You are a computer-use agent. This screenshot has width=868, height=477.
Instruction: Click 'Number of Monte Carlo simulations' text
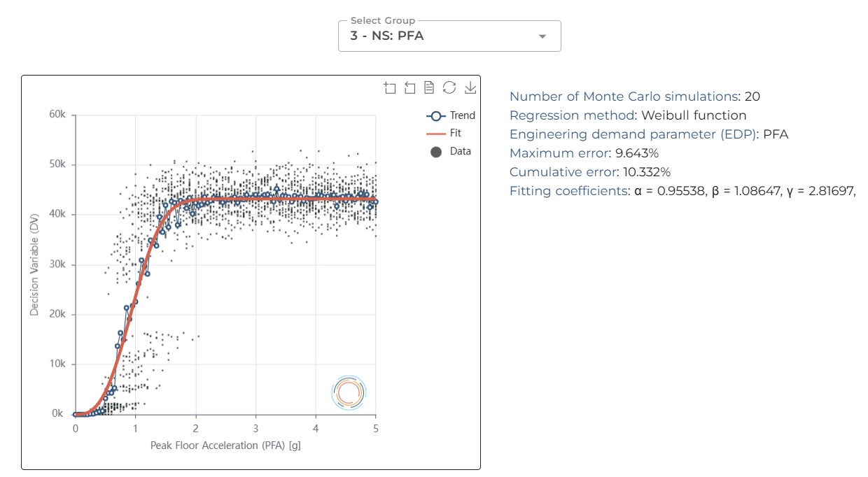[x=624, y=97]
